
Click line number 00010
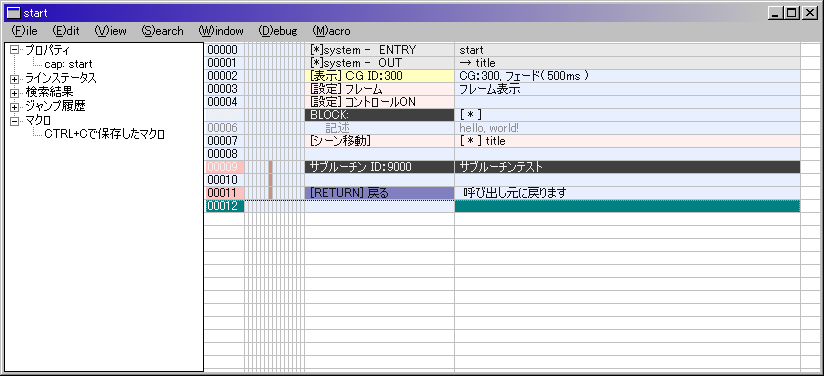pos(224,180)
